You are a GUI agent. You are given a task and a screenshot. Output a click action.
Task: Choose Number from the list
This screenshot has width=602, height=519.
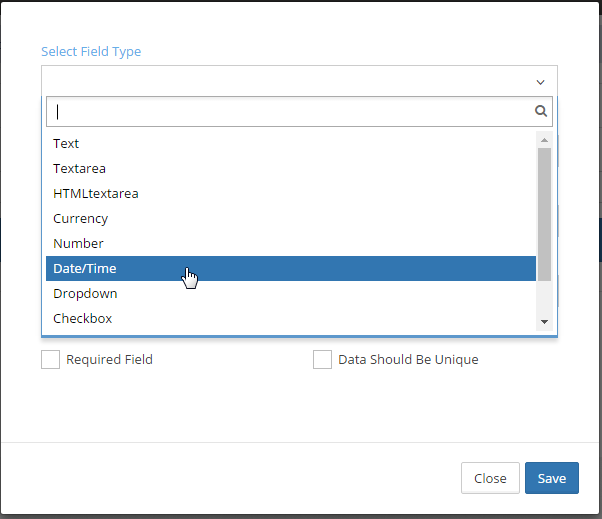(x=78, y=244)
